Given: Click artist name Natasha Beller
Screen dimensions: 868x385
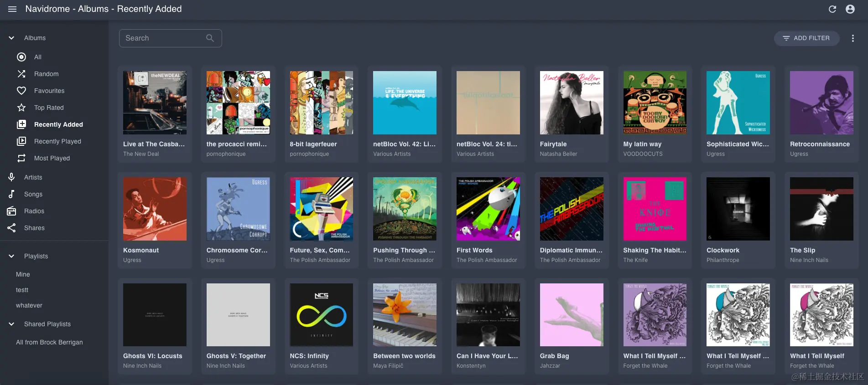Looking at the screenshot, I should point(558,154).
